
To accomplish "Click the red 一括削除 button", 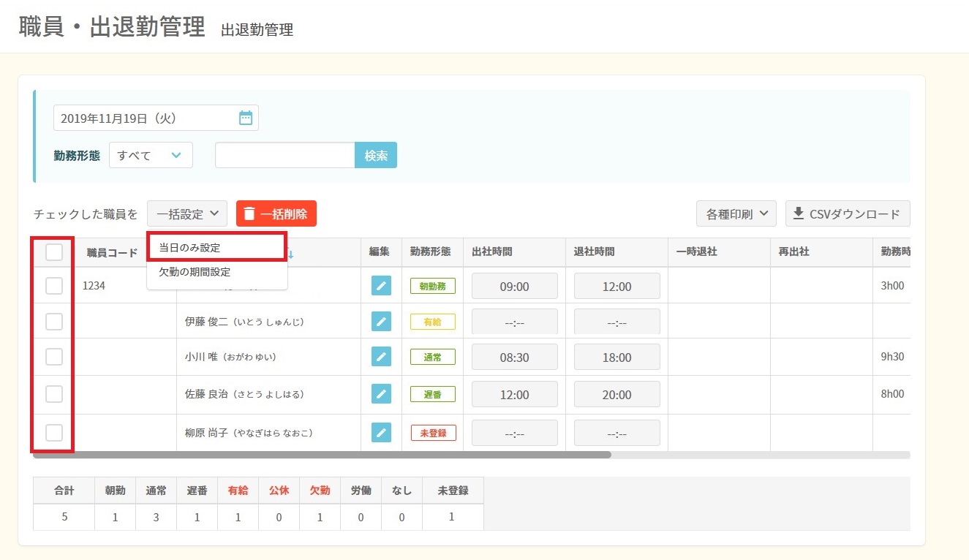I will tap(276, 213).
